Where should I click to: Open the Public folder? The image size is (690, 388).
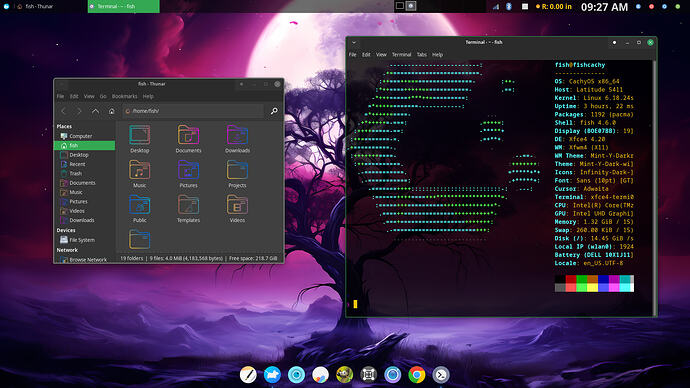139,205
